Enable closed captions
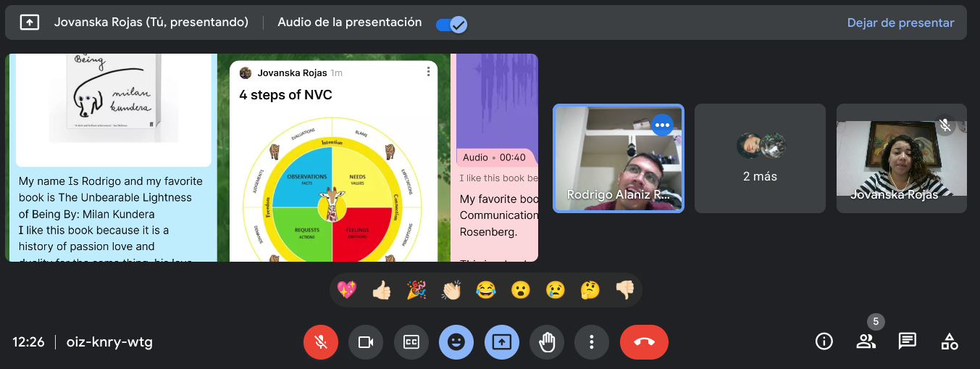Viewport: 980px width, 369px height. [x=411, y=342]
